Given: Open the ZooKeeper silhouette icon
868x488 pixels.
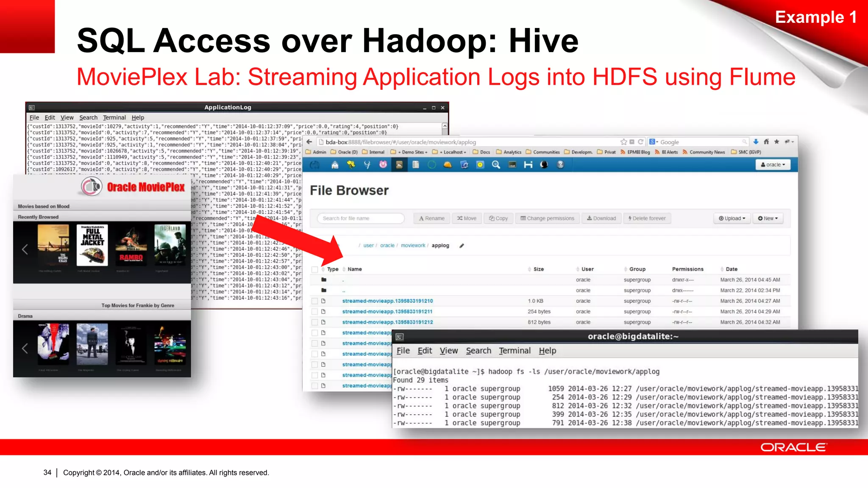Looking at the screenshot, I should point(544,165).
